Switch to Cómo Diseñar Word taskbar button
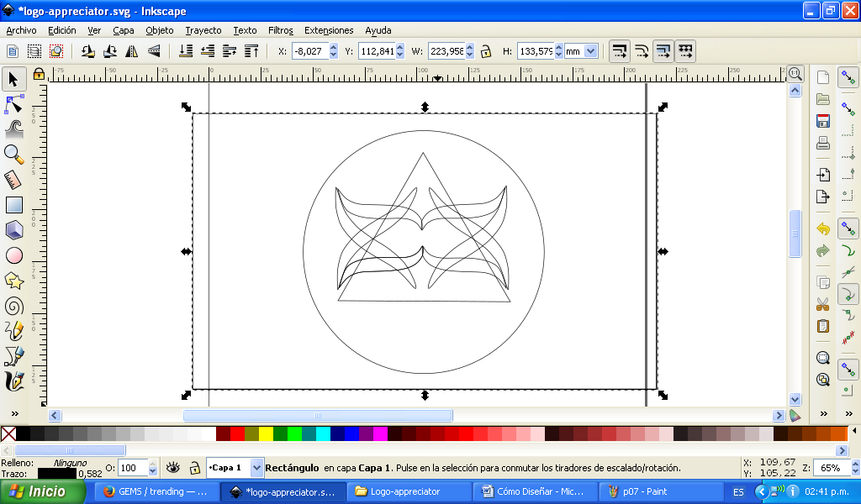Screen dimensions: 861x504 tap(535, 492)
